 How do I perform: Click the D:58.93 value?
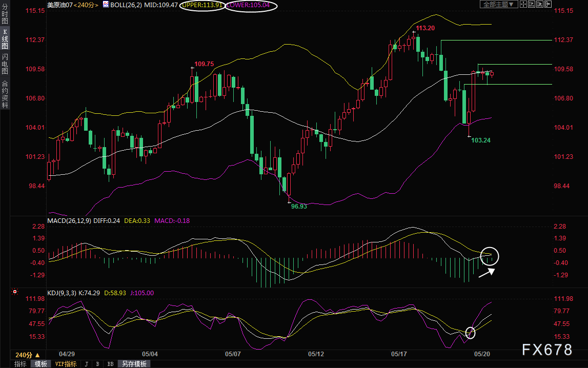[115, 293]
